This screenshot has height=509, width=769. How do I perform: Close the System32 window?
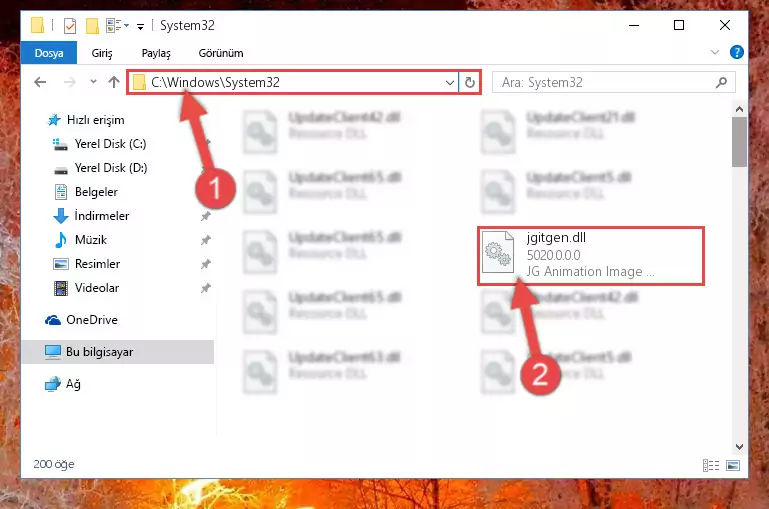click(x=724, y=25)
